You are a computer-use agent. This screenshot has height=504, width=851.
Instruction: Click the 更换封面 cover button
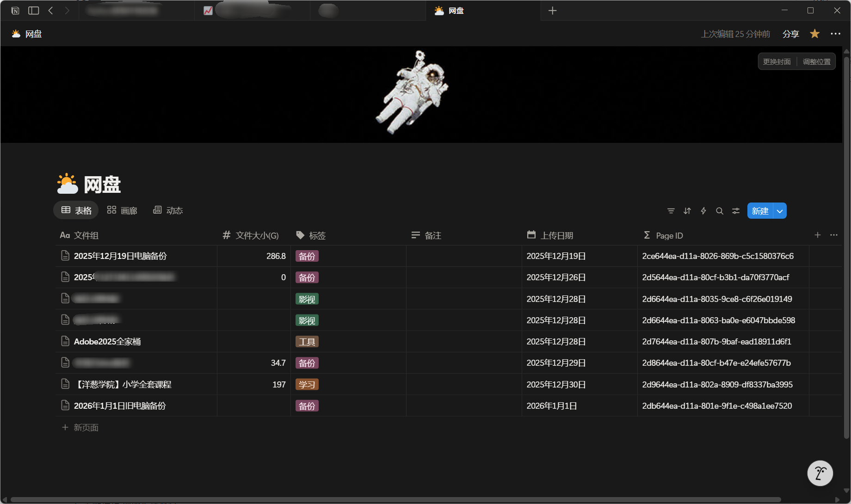(777, 61)
